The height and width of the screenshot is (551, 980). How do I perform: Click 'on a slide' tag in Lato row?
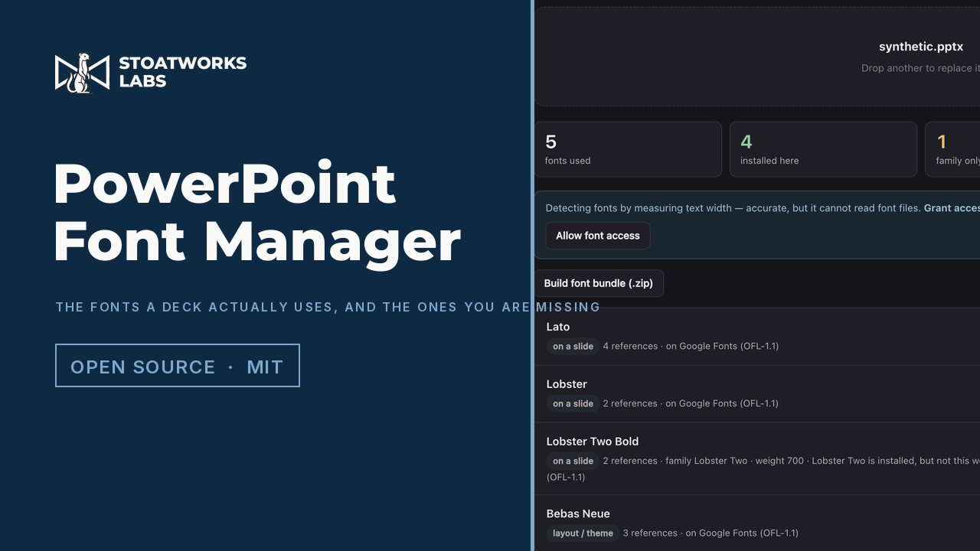point(573,347)
